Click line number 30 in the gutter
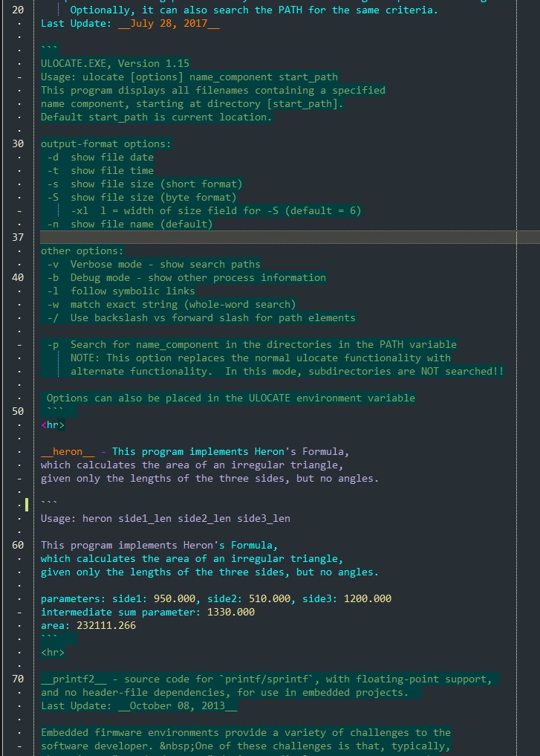Viewport: 540px width, 756px height. 18,143
